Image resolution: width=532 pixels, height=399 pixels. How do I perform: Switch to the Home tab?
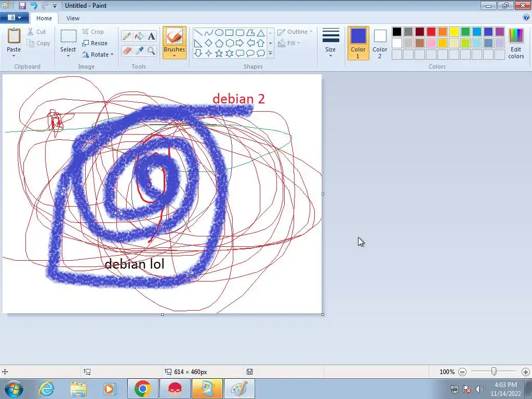(x=44, y=18)
